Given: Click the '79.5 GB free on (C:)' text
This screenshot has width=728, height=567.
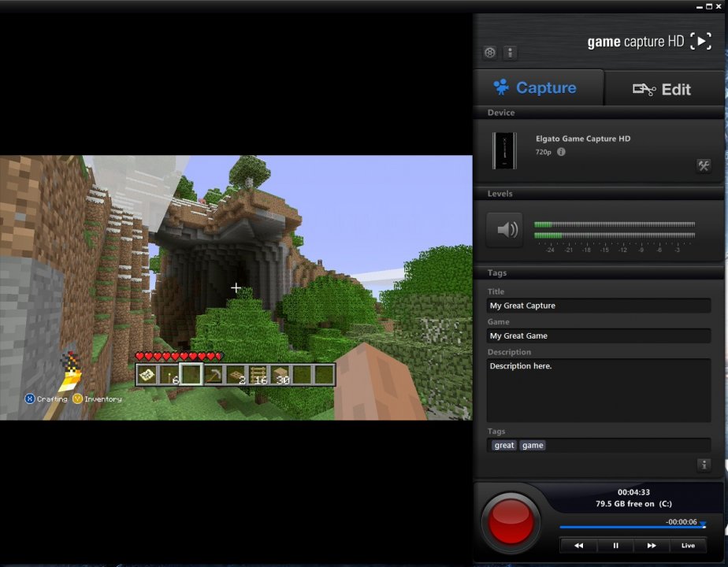Looking at the screenshot, I should coord(633,504).
